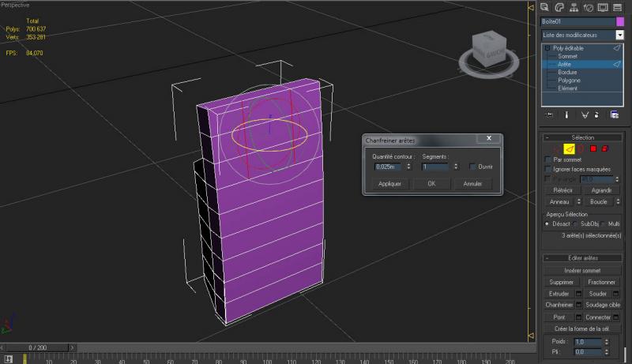Select Bordure in the modifier stack

click(567, 73)
